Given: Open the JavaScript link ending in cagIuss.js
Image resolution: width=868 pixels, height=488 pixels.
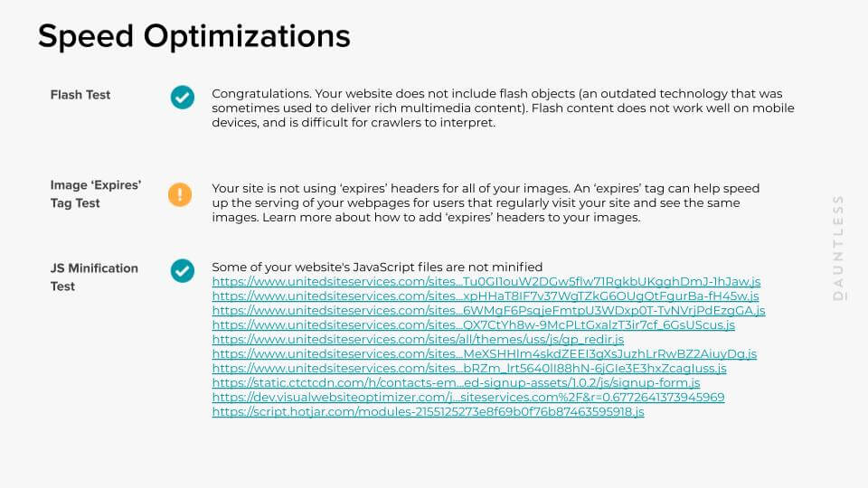Looking at the screenshot, I should click(x=468, y=369).
